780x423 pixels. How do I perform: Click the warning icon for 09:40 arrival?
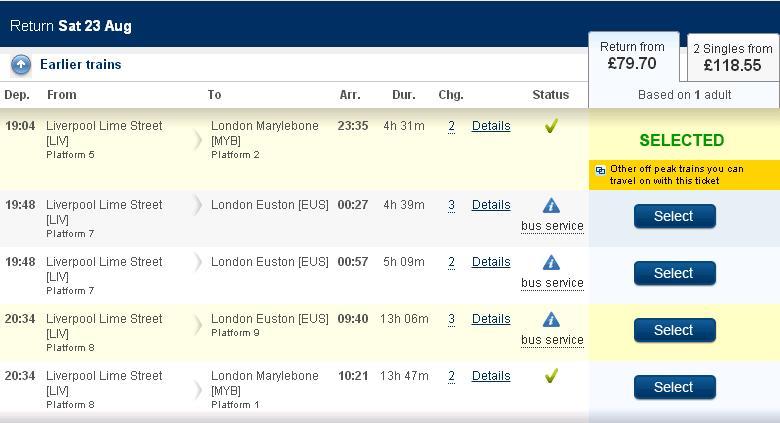[x=551, y=320]
